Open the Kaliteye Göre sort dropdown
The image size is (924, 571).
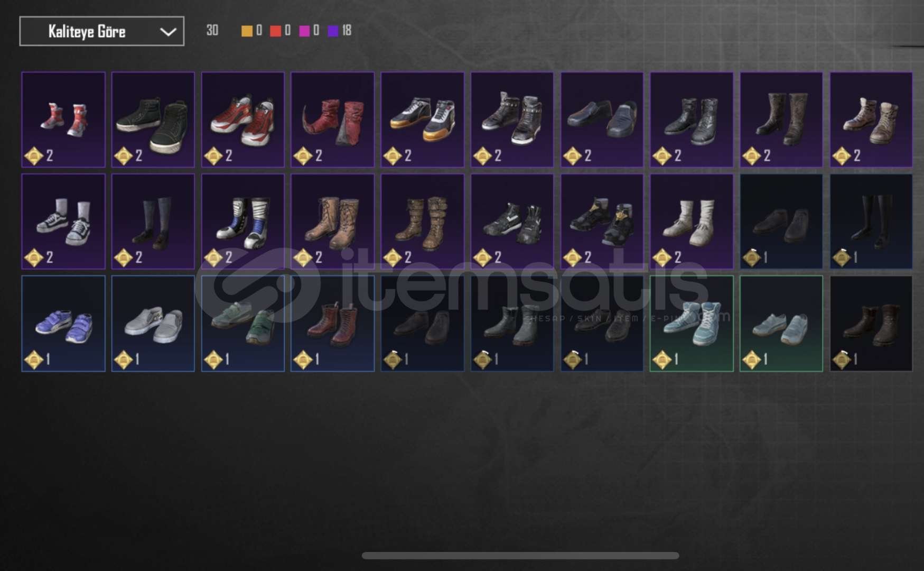point(102,31)
